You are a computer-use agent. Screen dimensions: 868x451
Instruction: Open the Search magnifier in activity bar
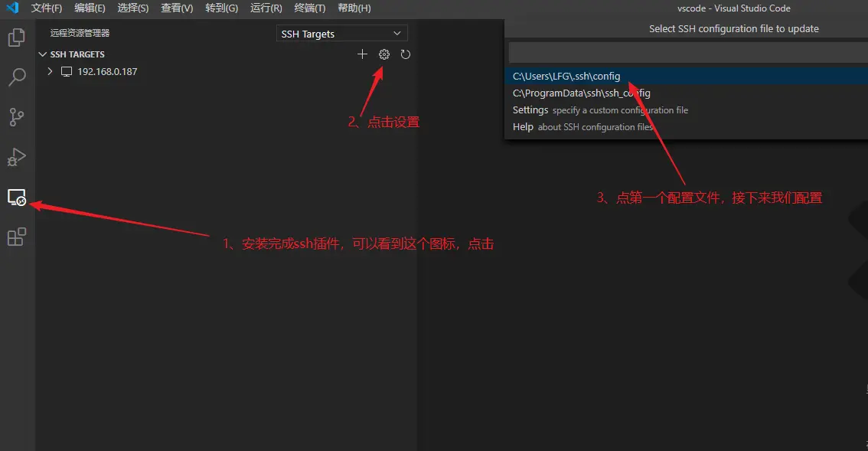click(17, 77)
